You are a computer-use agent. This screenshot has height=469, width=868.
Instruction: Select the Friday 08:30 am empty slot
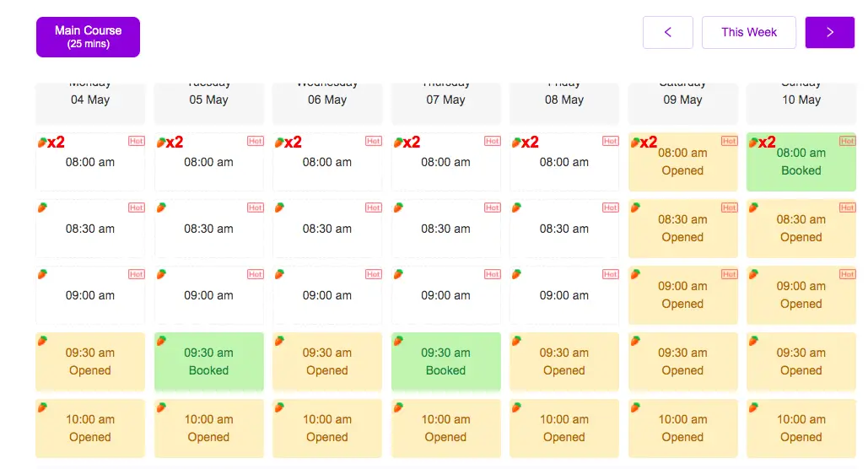[564, 229]
